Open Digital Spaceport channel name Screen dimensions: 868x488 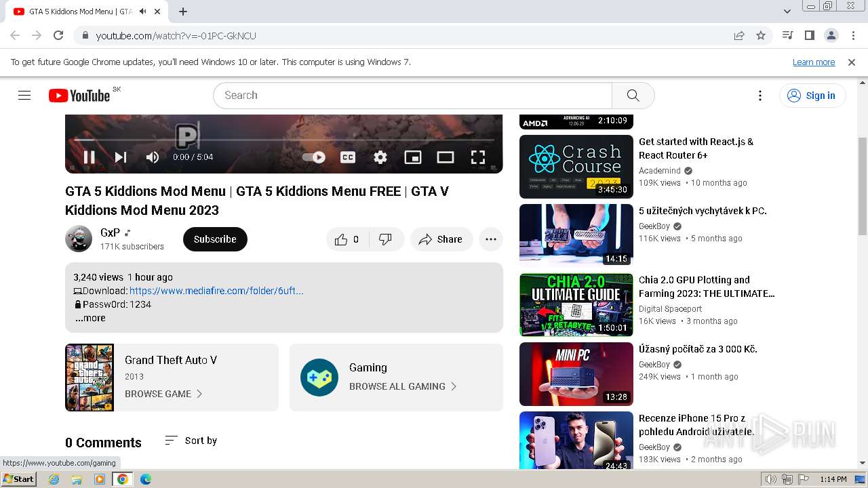(671, 309)
